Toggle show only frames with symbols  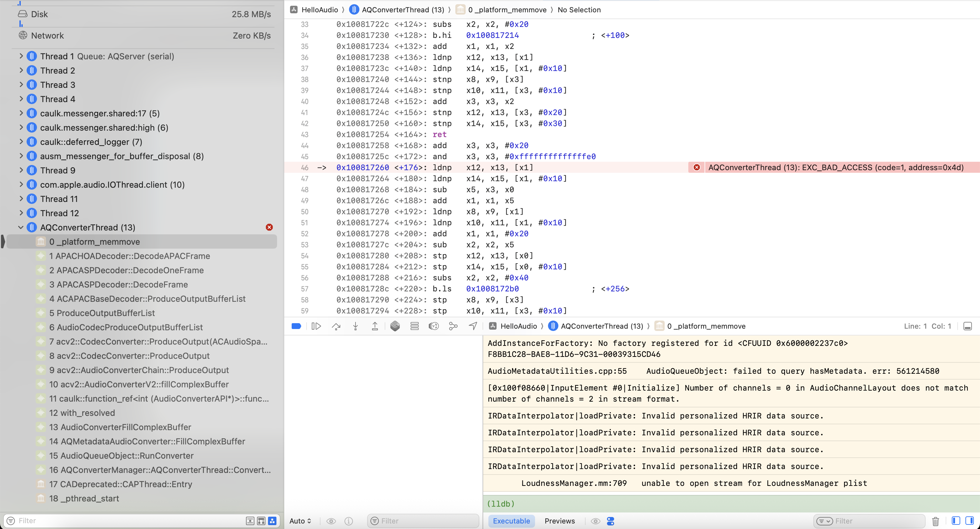point(261,521)
